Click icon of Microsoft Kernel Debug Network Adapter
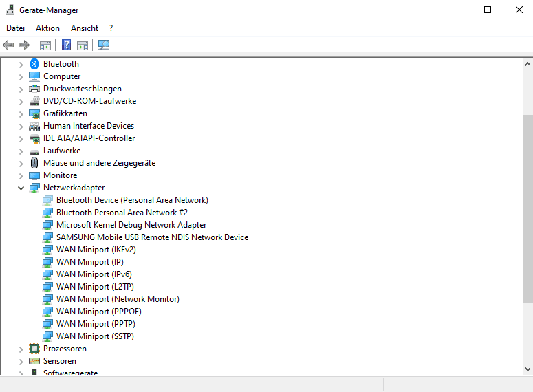Screen dimensions: 533x392 pyautogui.click(x=47, y=225)
